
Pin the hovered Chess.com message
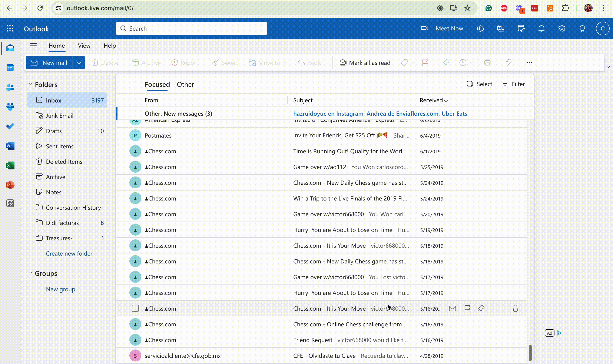(481, 308)
